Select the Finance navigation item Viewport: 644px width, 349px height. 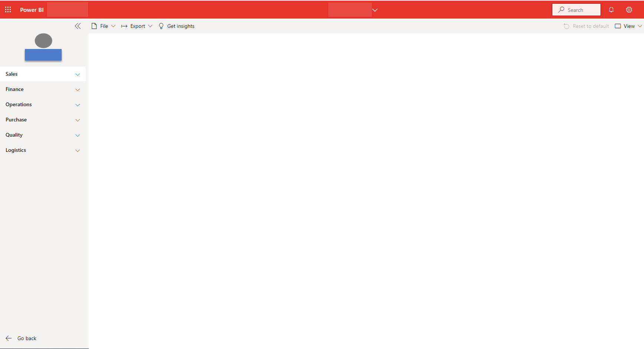click(x=43, y=89)
